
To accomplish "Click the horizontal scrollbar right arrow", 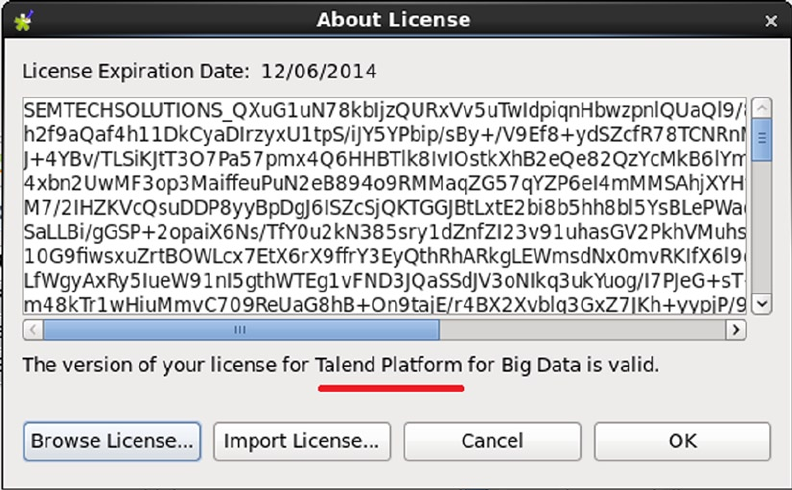I will (736, 329).
